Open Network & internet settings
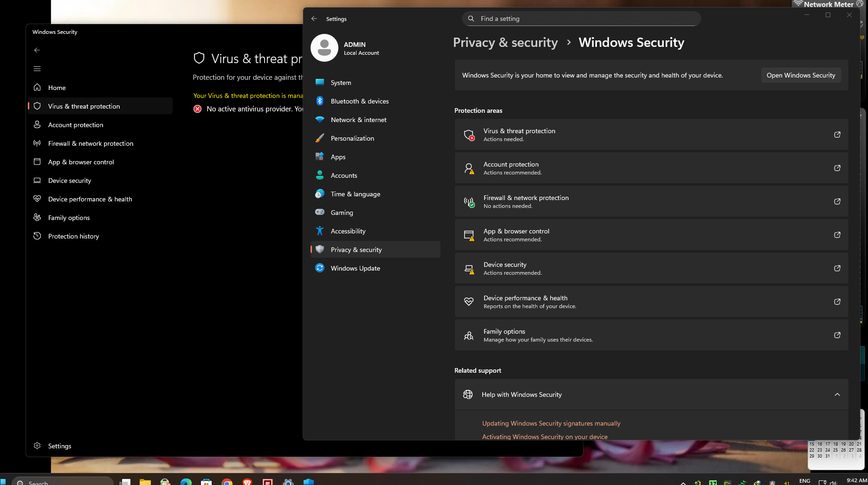868x485 pixels. 375,120
